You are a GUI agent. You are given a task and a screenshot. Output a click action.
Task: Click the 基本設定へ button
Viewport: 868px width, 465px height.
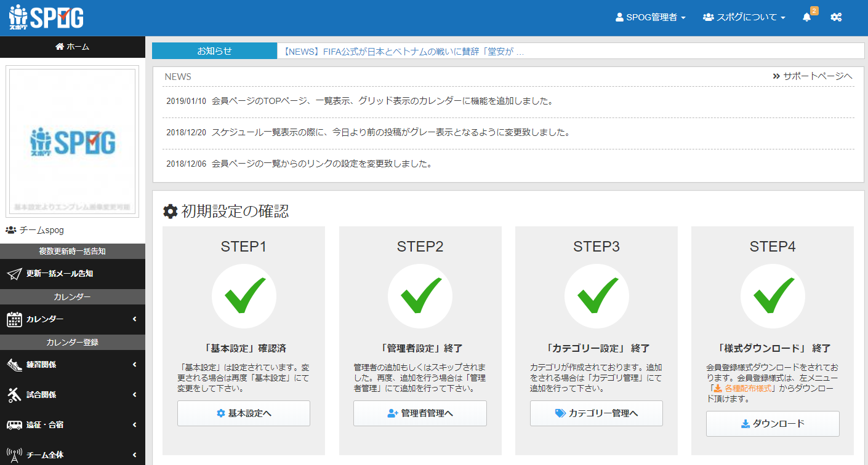(x=244, y=413)
